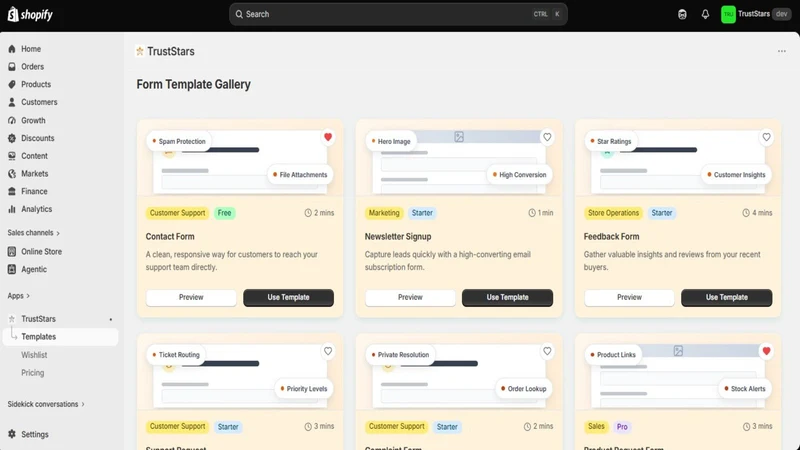Click the Shopify logo
This screenshot has width=800, height=450.
pos(30,14)
